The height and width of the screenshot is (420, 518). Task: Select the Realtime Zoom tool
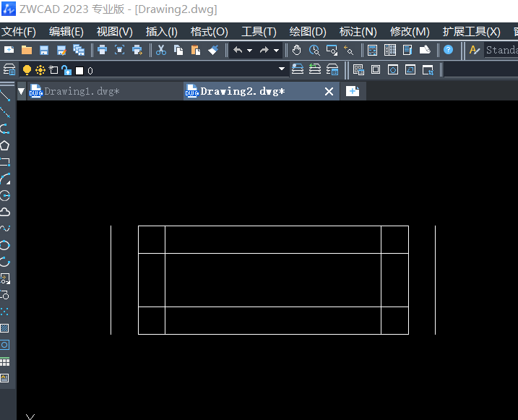pos(314,50)
